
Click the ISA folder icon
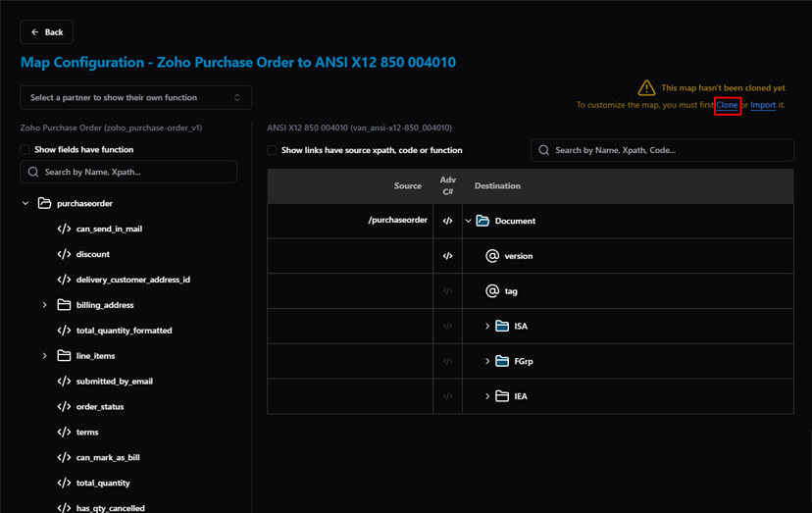(x=502, y=326)
